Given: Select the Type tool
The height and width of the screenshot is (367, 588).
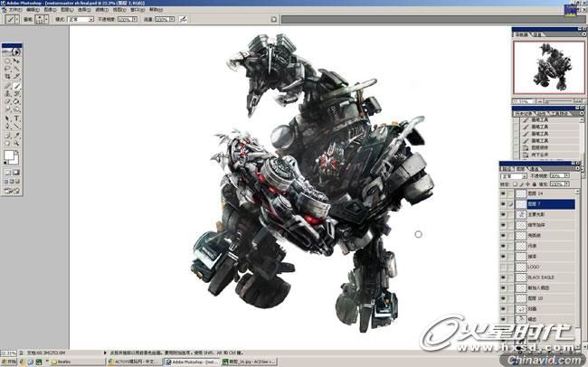Looking at the screenshot, I should [x=16, y=118].
